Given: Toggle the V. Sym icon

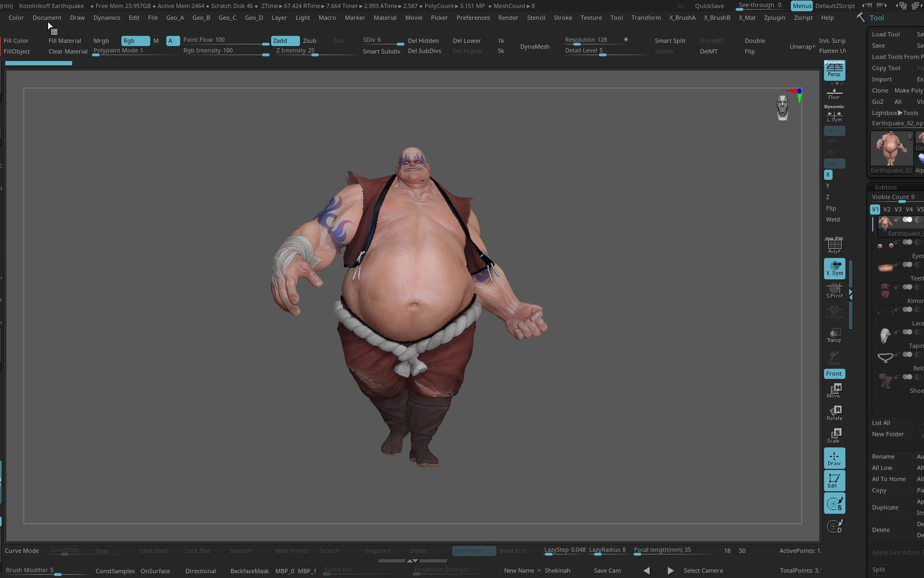Looking at the screenshot, I should (x=834, y=268).
